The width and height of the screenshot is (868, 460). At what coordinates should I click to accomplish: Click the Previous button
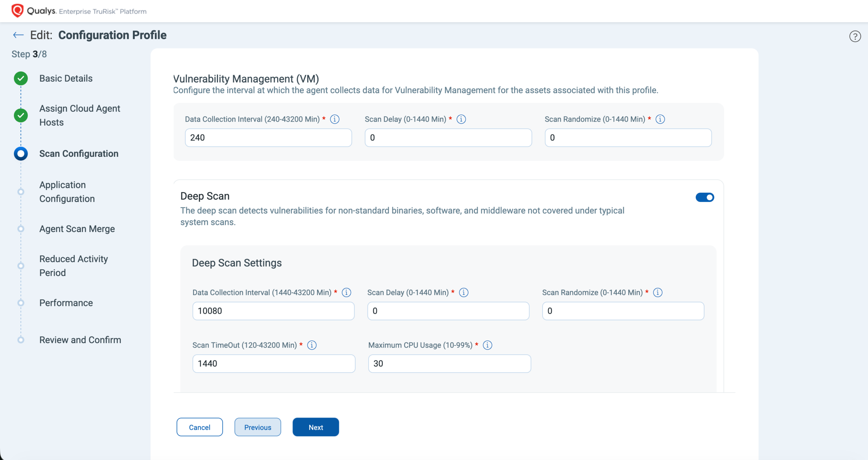coord(257,427)
